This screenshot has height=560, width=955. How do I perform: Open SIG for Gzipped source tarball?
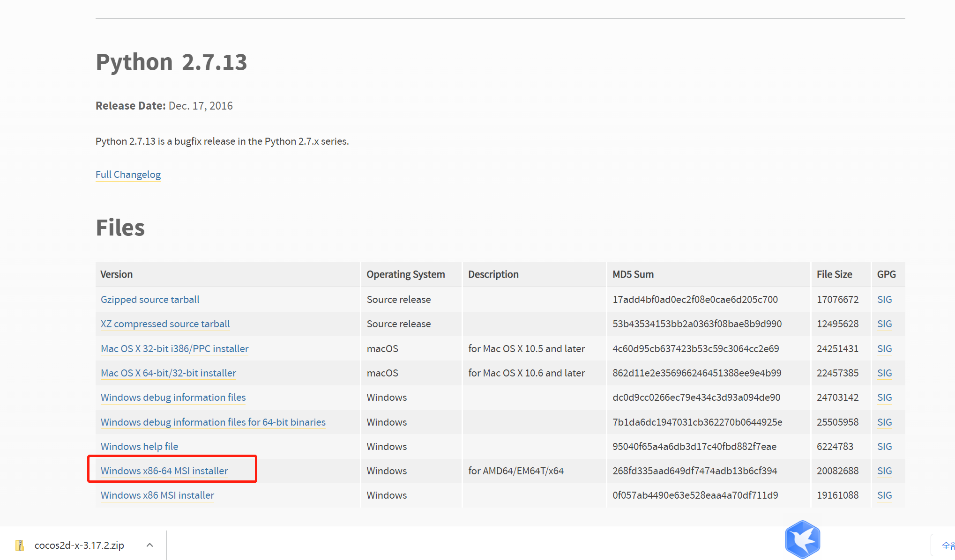(x=884, y=300)
